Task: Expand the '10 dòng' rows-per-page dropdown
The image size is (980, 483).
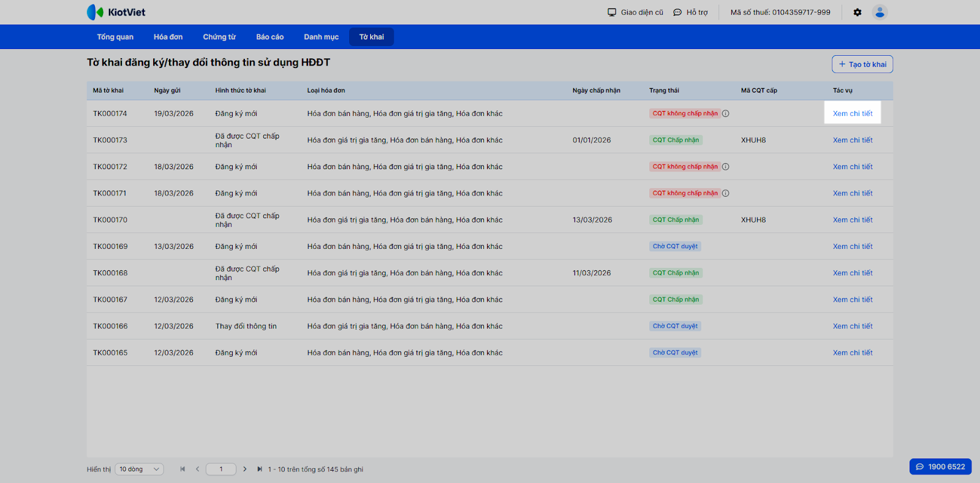Action: pyautogui.click(x=139, y=469)
